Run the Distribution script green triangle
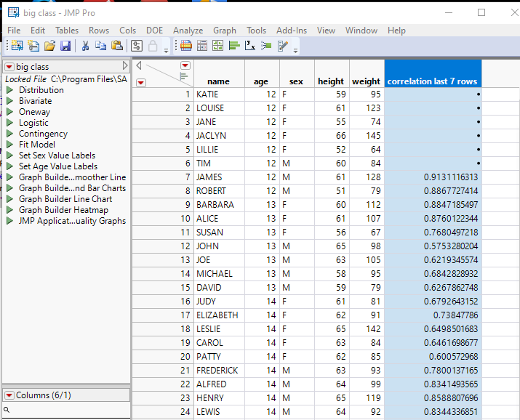Viewport: 520px width, 420px height. pyautogui.click(x=10, y=90)
